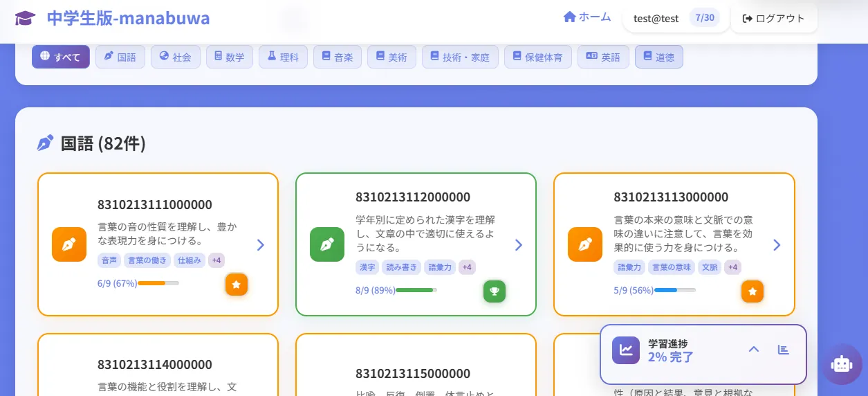Screen dimensions: 868x396
Task: Click the 8310213112000000 card title
Action: (x=413, y=197)
